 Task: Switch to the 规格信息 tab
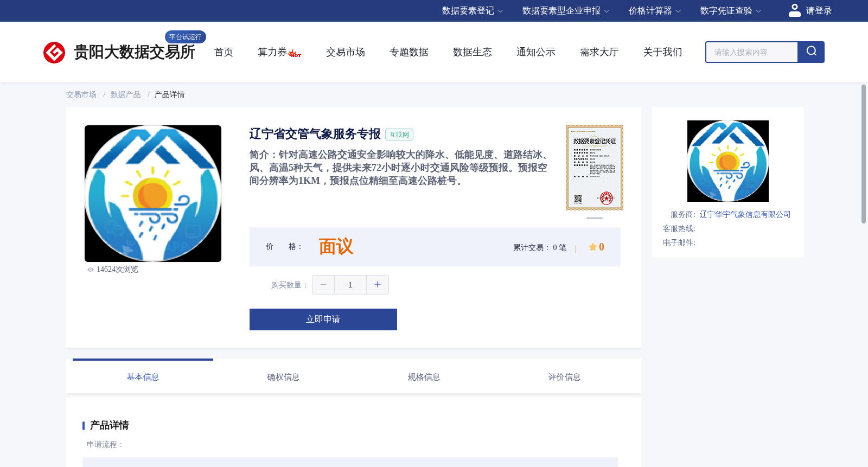coord(424,377)
